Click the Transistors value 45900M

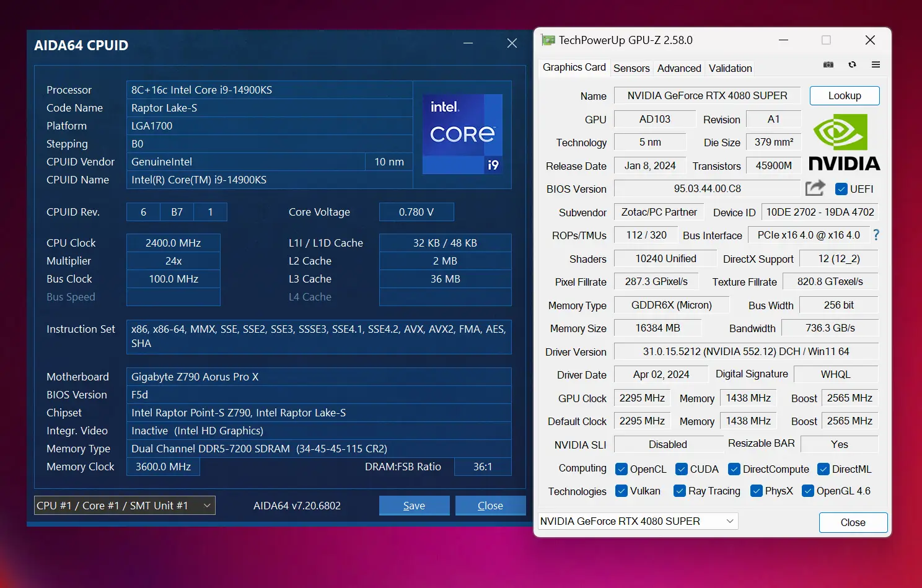(x=774, y=165)
